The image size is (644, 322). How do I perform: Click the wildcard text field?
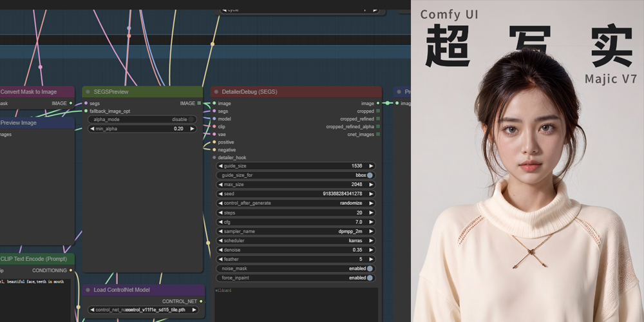[296, 305]
